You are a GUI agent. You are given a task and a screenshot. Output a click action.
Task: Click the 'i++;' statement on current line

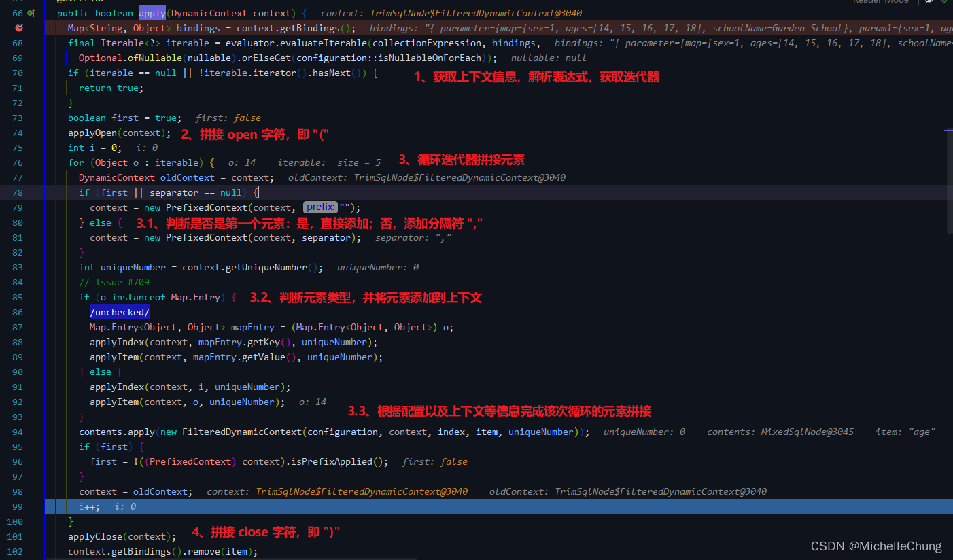90,506
